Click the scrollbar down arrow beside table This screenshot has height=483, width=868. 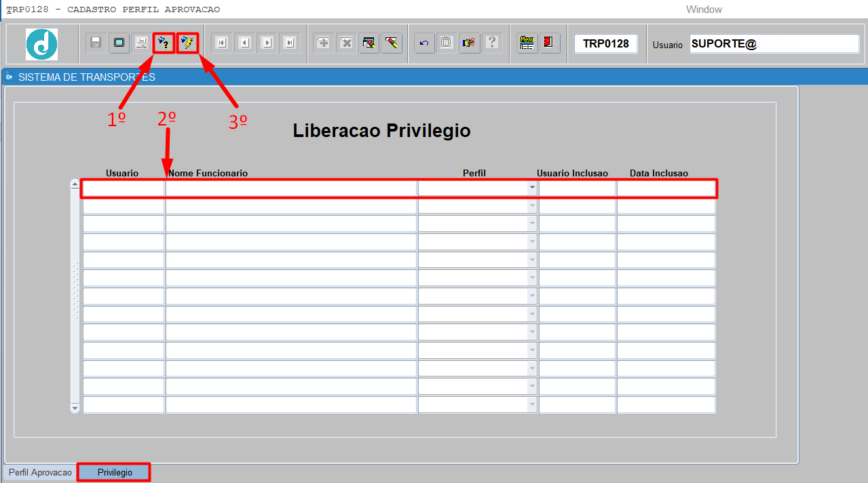click(75, 408)
